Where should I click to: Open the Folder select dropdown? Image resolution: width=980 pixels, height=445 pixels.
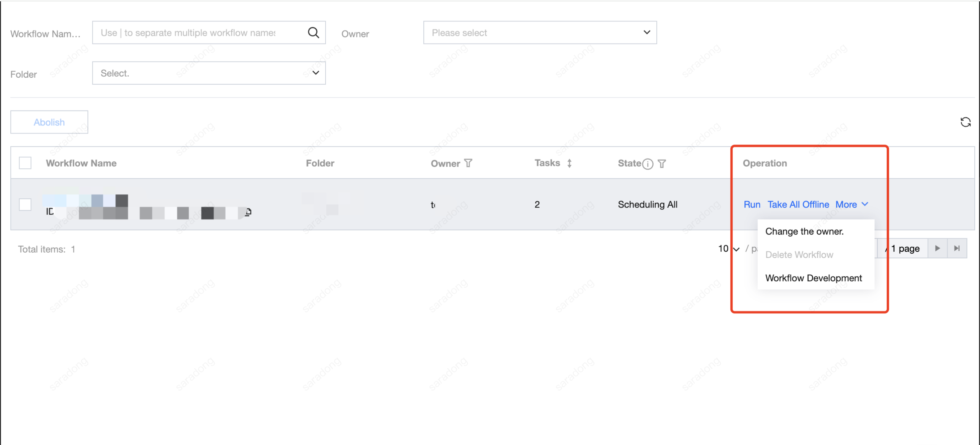pos(209,73)
